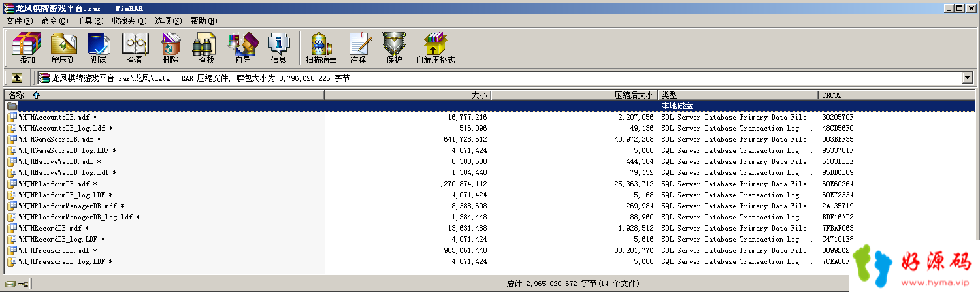
Task: Open the address bar dropdown arrow
Action: 968,78
